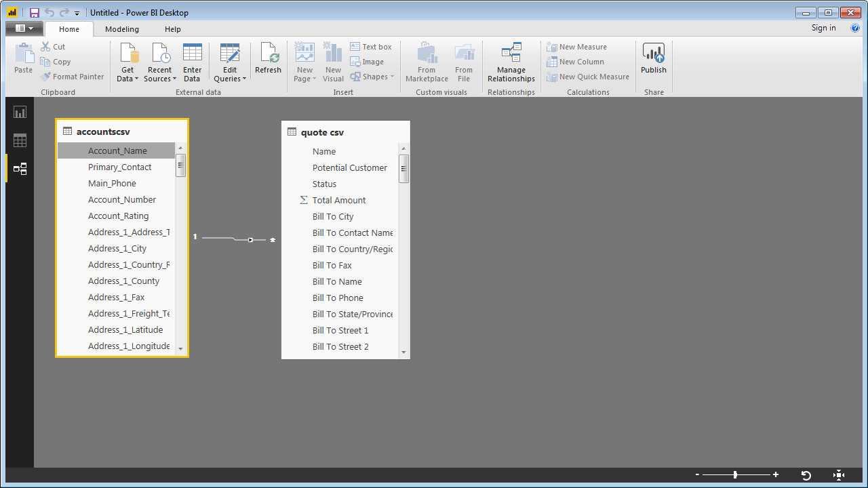Viewport: 868px width, 488px height.
Task: Click the Save icon in title bar
Action: (x=35, y=13)
